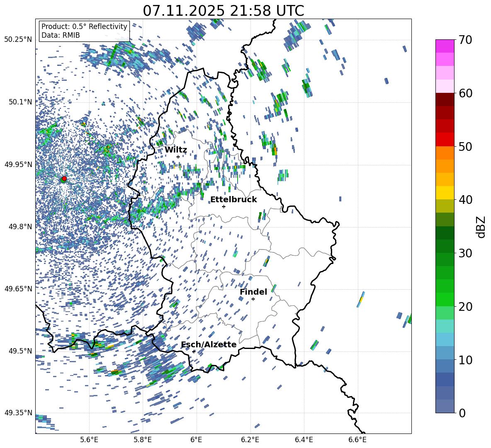Screen dimensions: 491x448
Task: Pick the yellow colorbar swatch at 40 dBZ
Action: click(x=445, y=193)
